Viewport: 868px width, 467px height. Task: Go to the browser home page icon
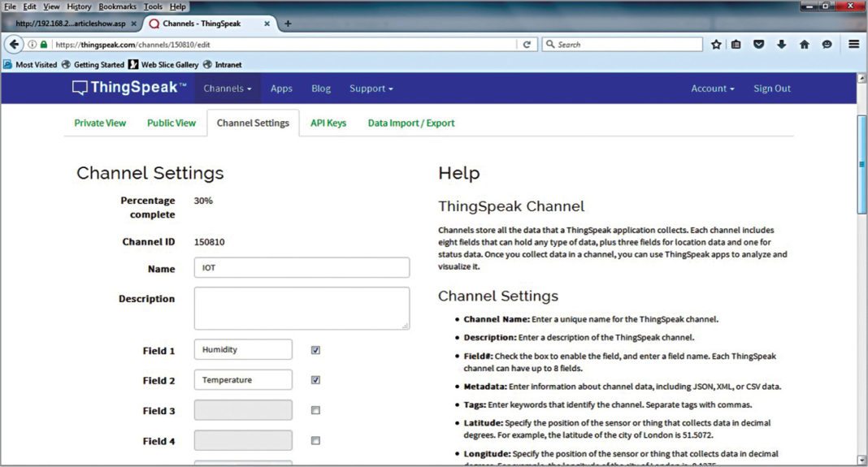pyautogui.click(x=804, y=45)
